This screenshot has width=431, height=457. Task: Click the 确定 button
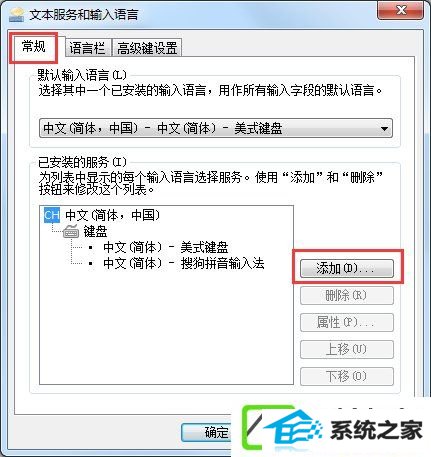click(207, 433)
